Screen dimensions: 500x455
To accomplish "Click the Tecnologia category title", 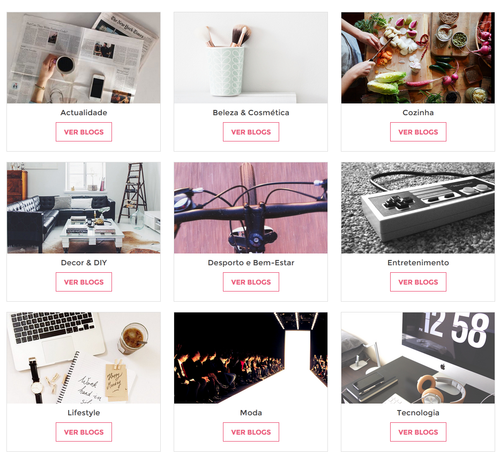I will coord(418,413).
